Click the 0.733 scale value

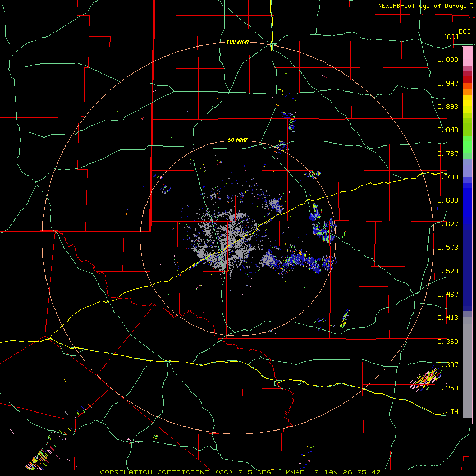point(448,177)
